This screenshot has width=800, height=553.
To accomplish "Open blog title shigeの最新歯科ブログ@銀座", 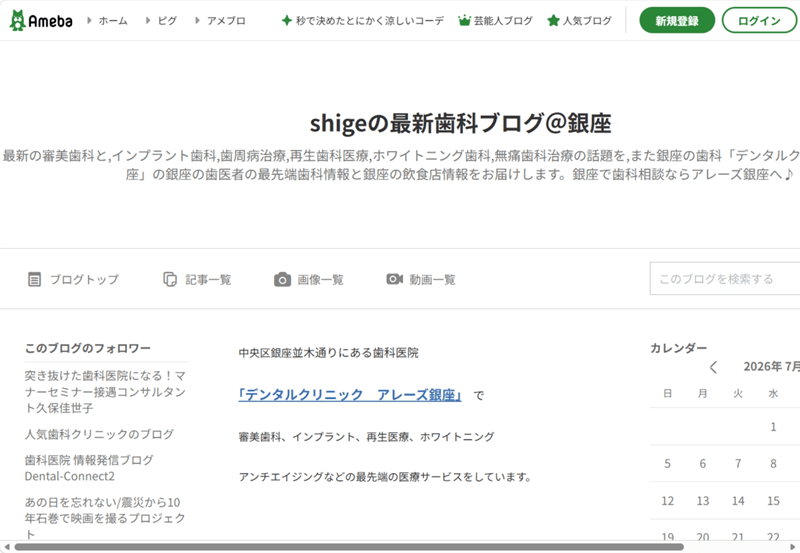I will coord(460,123).
